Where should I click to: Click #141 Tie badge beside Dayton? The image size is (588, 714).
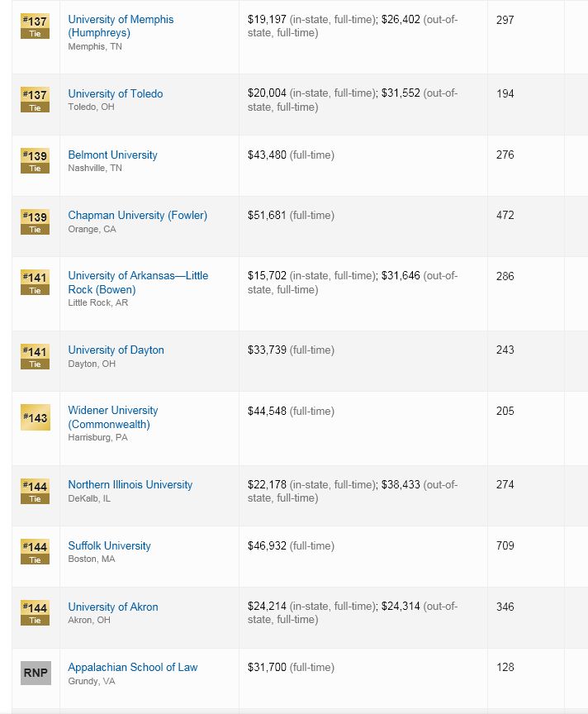(x=35, y=356)
